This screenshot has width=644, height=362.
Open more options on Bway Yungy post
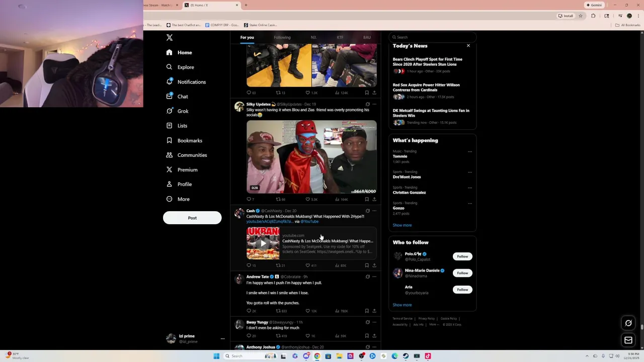point(374,322)
